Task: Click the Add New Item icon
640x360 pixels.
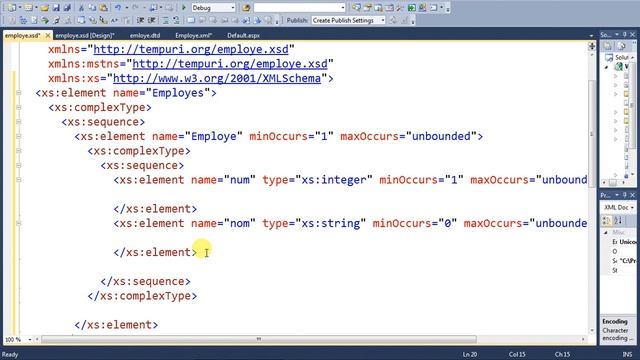Action: 29,8
